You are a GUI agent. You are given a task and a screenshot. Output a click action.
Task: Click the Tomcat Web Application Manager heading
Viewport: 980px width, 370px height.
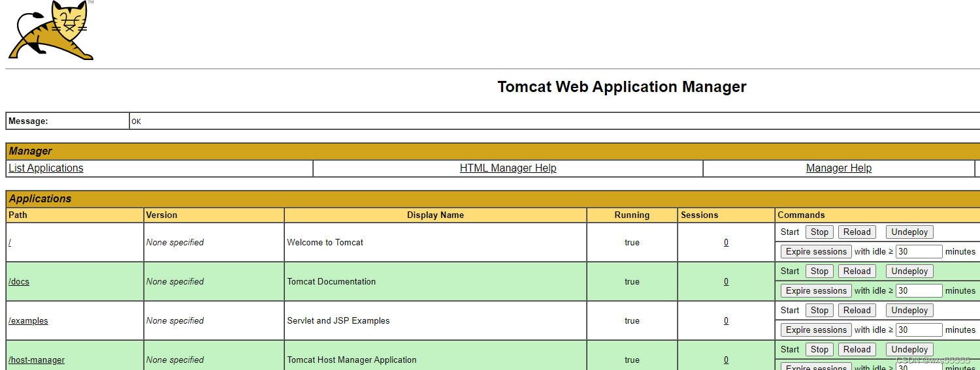(622, 87)
